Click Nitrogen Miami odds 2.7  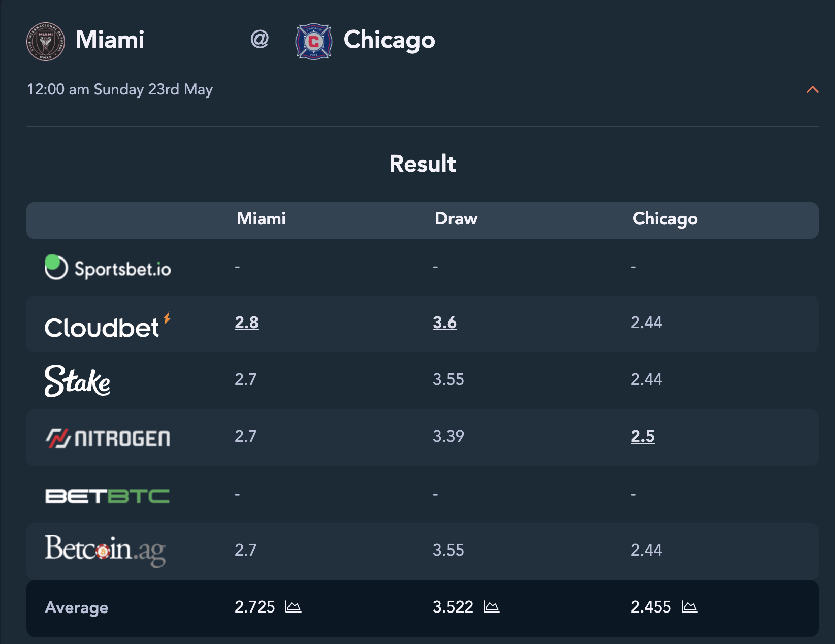point(245,436)
